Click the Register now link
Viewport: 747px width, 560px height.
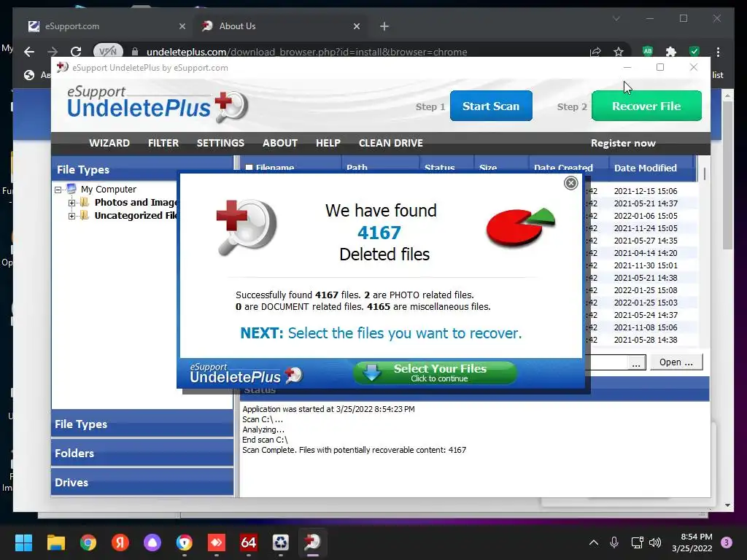click(623, 143)
